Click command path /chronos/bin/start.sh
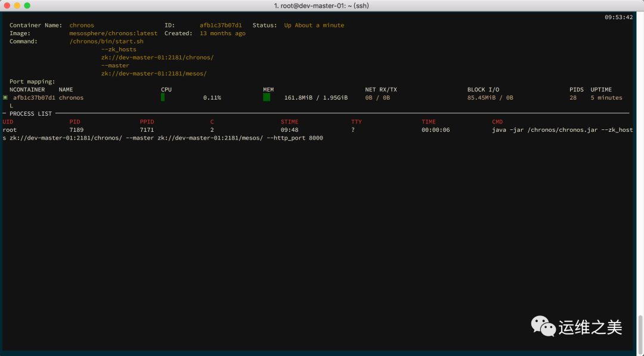The height and width of the screenshot is (356, 644). tap(106, 42)
